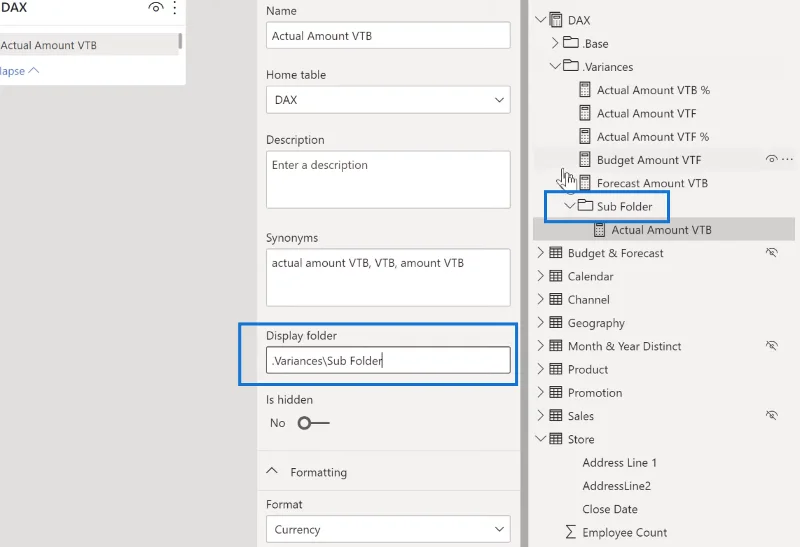The image size is (800, 547).
Task: Click the Geography table icon
Action: coord(556,322)
